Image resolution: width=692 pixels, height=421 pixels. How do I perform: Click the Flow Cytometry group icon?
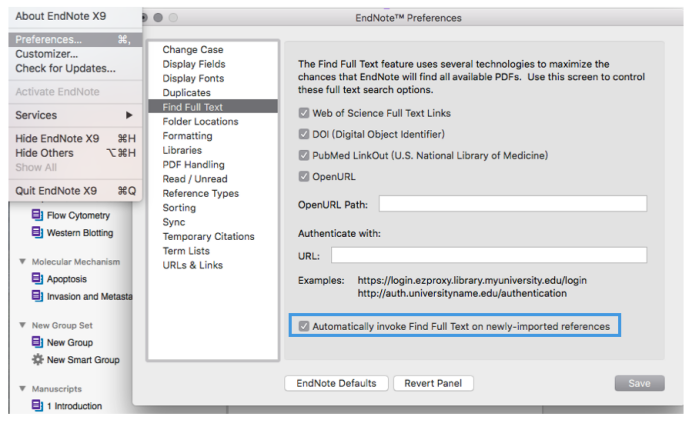37,215
